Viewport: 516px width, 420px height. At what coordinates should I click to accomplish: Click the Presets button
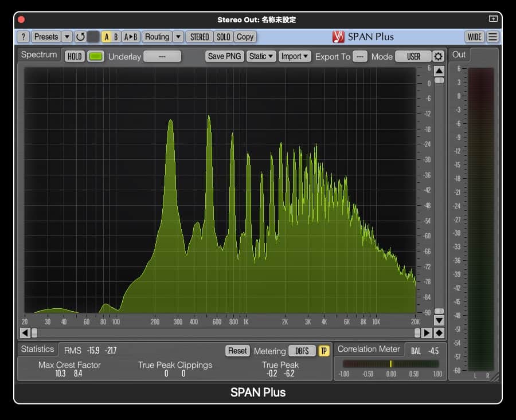46,37
